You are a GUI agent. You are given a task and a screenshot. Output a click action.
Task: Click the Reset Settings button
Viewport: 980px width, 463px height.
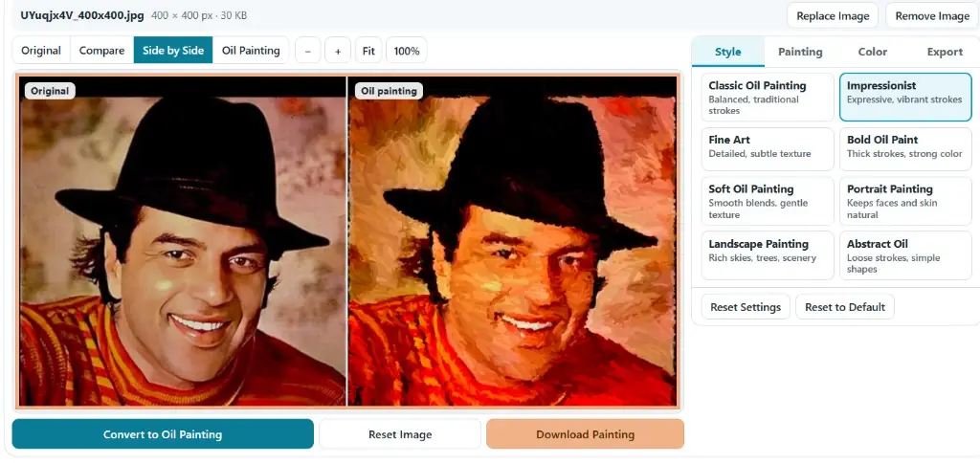pyautogui.click(x=746, y=307)
